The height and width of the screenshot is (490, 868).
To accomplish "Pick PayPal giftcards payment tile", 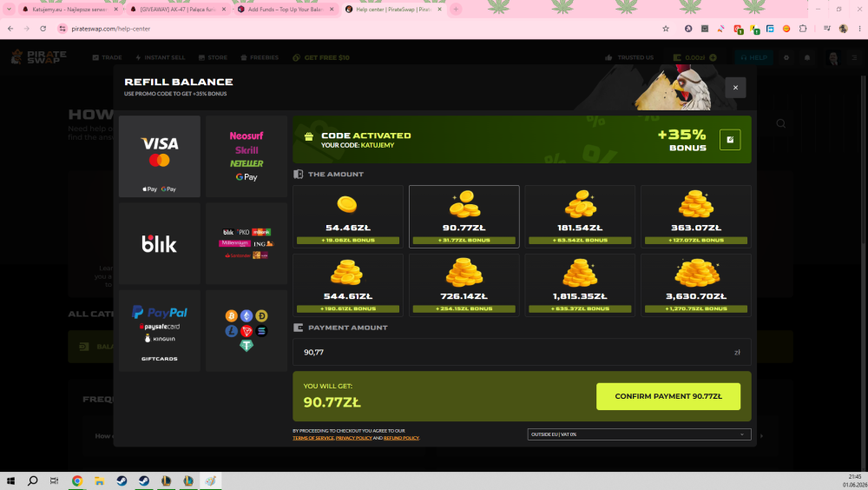I will [x=160, y=330].
